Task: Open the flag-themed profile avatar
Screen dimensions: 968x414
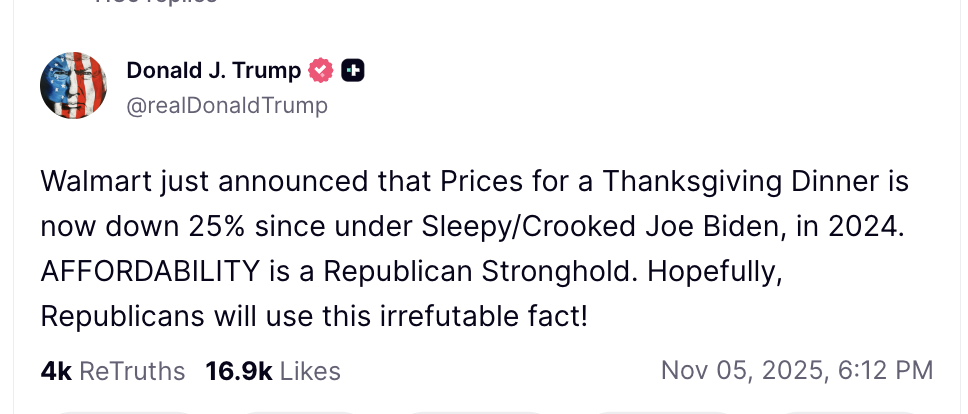Action: 73,84
